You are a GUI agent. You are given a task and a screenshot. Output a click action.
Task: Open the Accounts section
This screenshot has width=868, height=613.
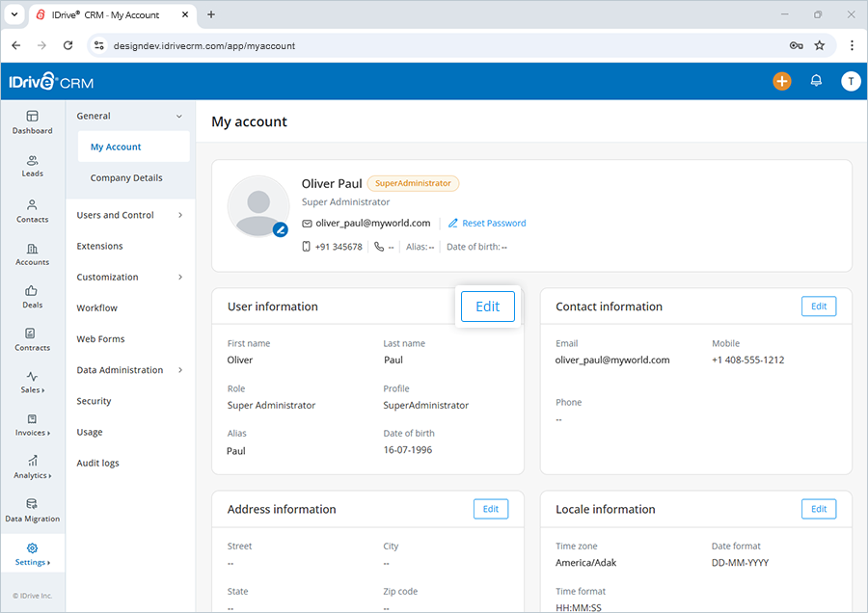point(32,254)
